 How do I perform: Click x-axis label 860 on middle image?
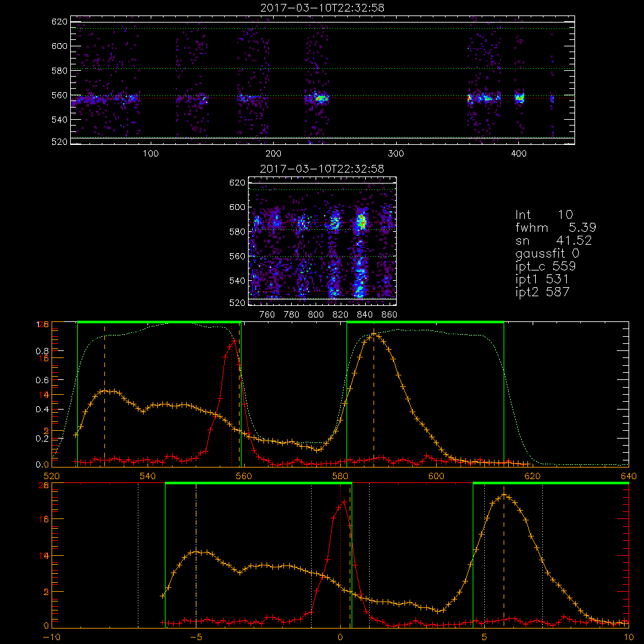(x=390, y=315)
